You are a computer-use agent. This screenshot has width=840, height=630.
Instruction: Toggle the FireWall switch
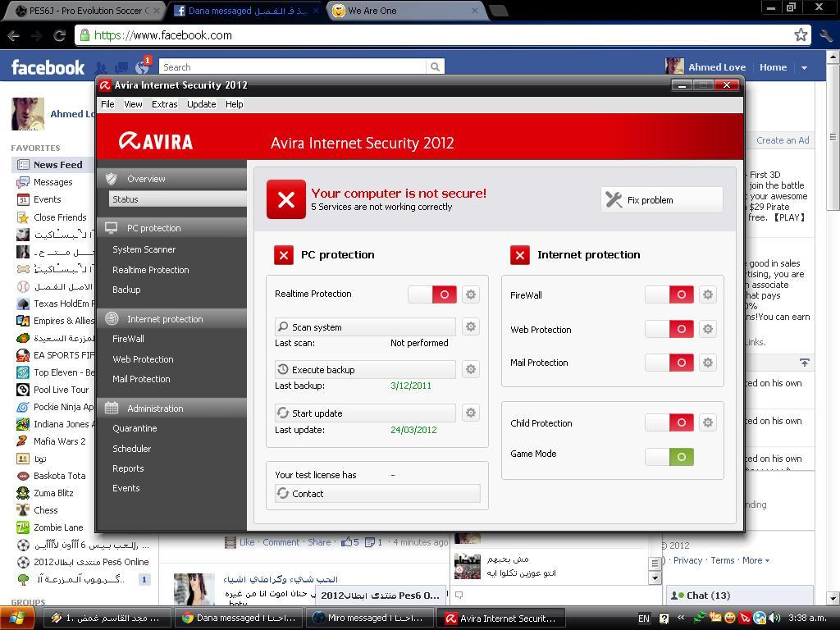[669, 294]
